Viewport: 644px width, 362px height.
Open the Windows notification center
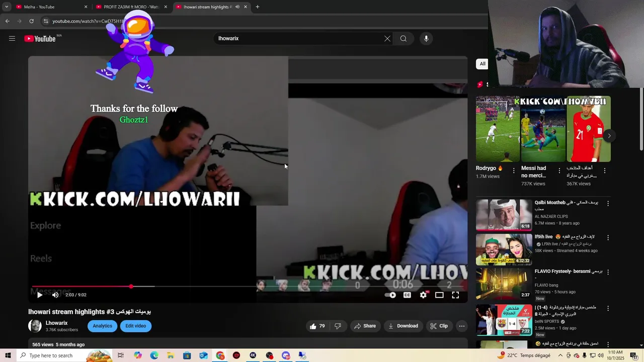click(634, 355)
